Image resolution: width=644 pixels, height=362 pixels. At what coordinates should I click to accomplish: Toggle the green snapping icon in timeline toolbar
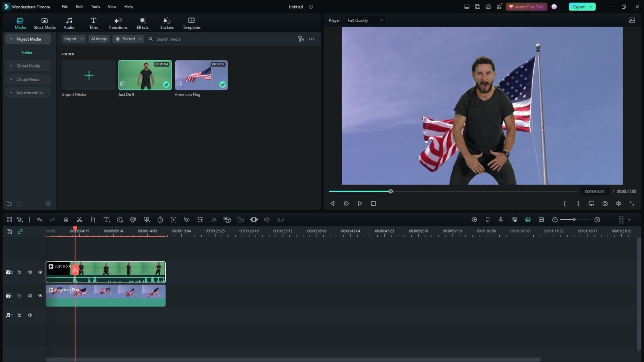tap(528, 220)
